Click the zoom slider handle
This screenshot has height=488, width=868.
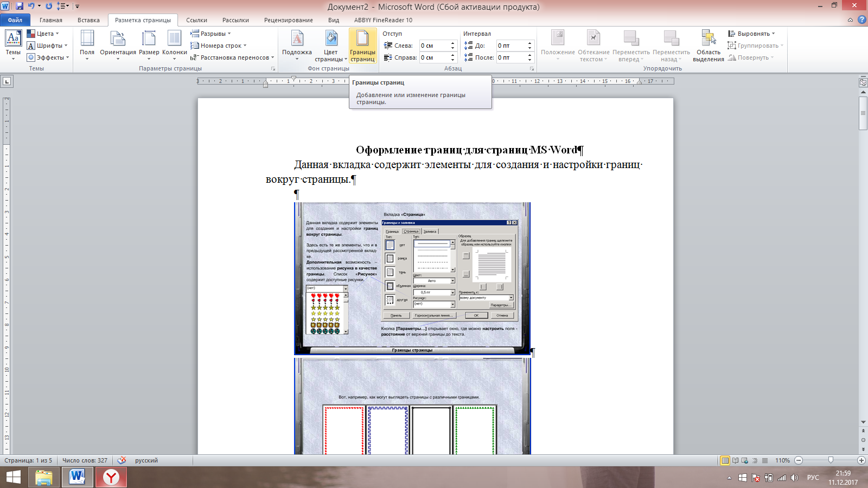coord(831,460)
